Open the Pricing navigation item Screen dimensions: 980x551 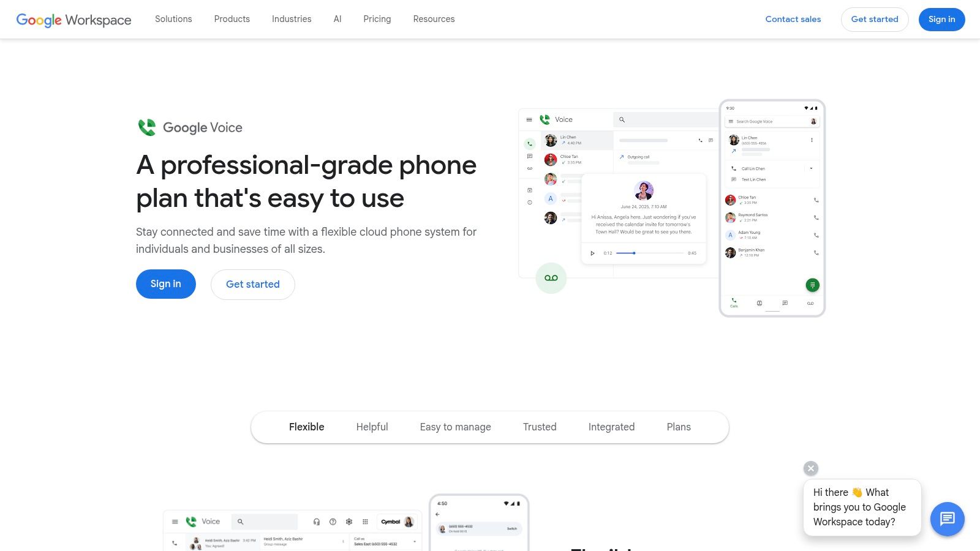(377, 19)
